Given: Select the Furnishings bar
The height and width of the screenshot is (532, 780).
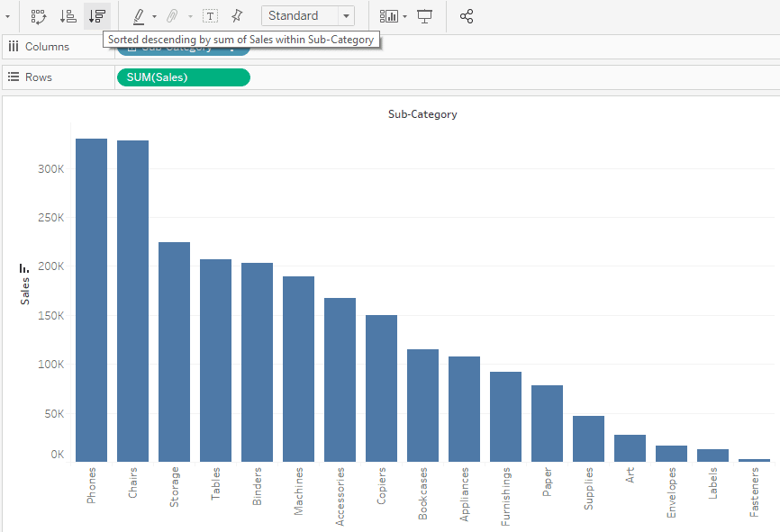Looking at the screenshot, I should pos(506,417).
